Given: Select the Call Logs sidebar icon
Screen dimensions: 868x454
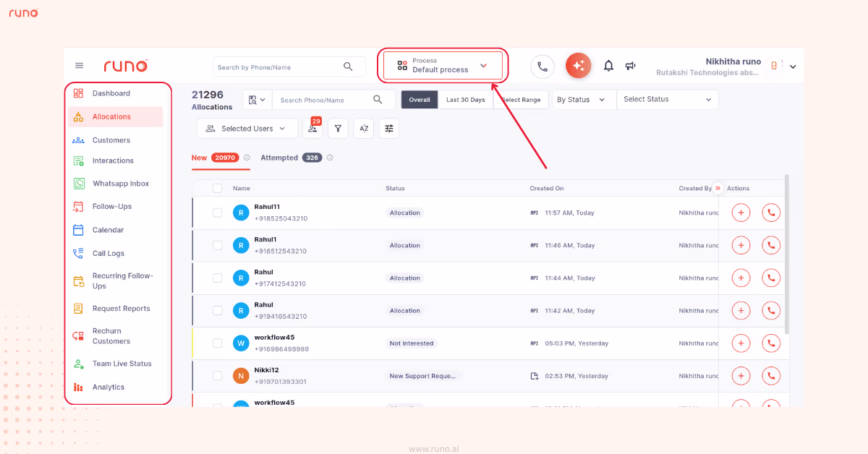Looking at the screenshot, I should pyautogui.click(x=80, y=253).
